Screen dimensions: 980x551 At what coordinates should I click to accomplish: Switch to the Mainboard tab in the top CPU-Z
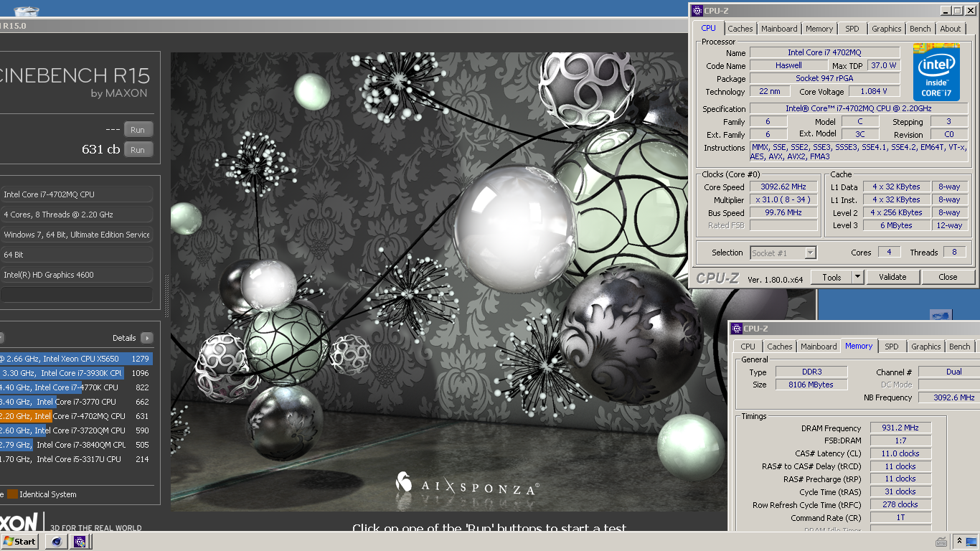779,29
